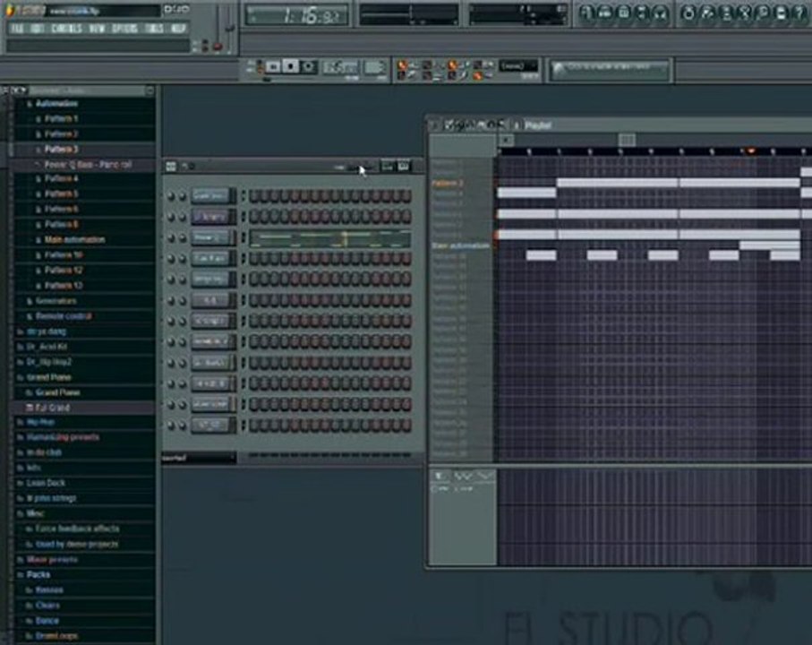This screenshot has height=645, width=812.
Task: Open the Packs folder in the browser
Action: click(x=38, y=574)
